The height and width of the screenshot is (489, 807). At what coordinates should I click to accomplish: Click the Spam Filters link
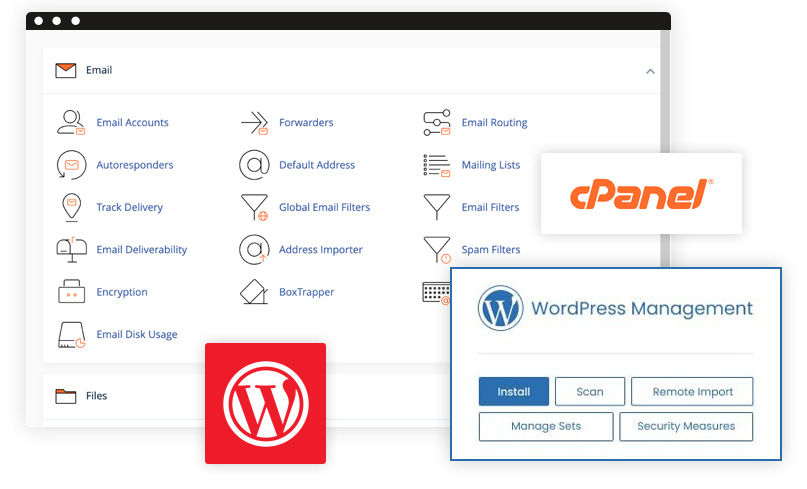click(490, 250)
